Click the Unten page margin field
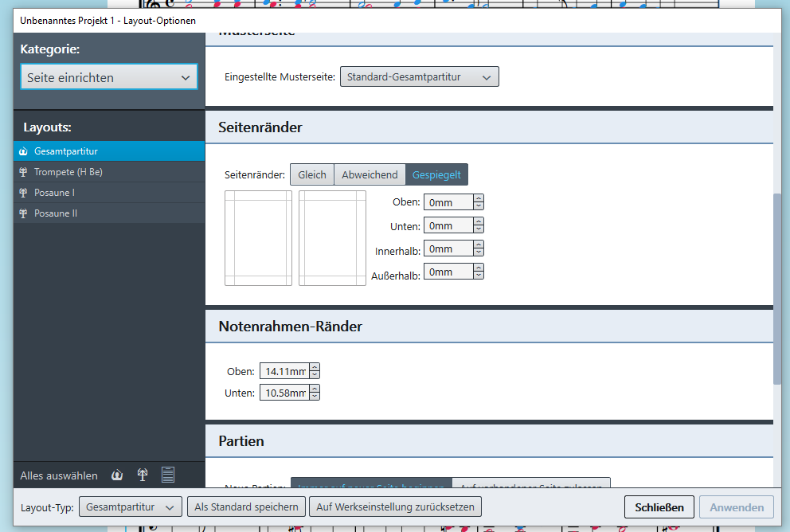 (x=448, y=225)
